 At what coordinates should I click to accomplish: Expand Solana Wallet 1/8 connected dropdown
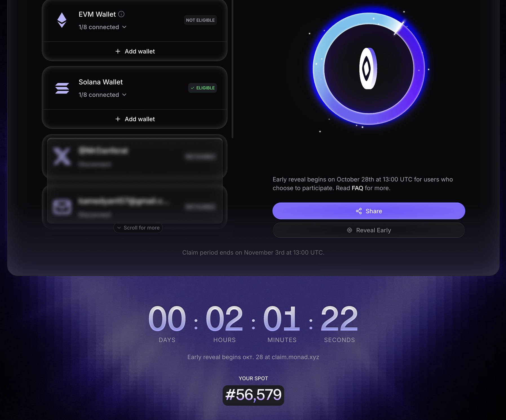coord(103,95)
